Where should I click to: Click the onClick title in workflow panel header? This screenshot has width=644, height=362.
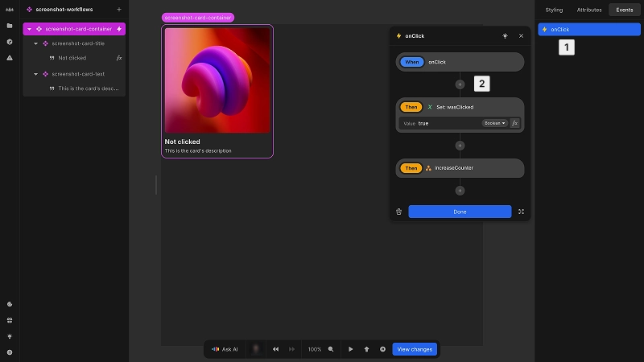pyautogui.click(x=415, y=36)
